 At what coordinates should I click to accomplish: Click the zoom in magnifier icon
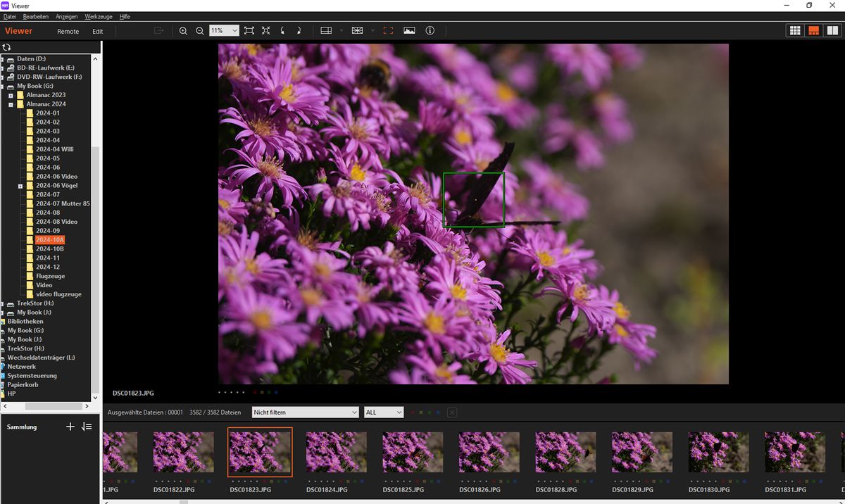(183, 31)
